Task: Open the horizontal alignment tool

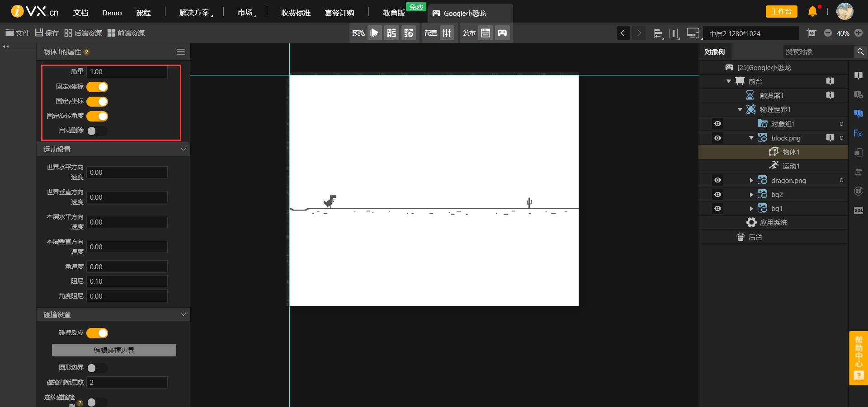Action: tap(658, 33)
